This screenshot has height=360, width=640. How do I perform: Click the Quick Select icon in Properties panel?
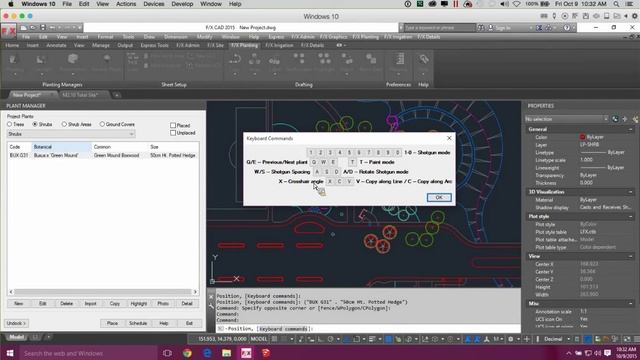[x=635, y=119]
